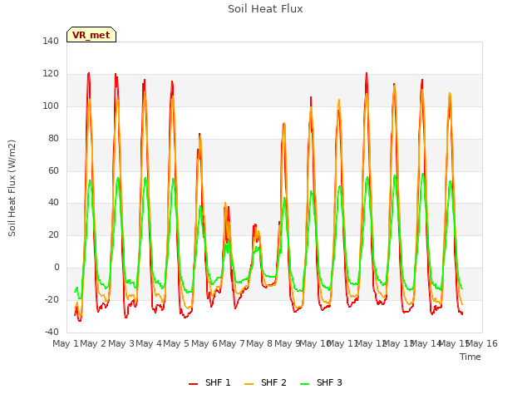Click the 60 y-axis tick label
The height and width of the screenshot is (399, 532).
(53, 170)
